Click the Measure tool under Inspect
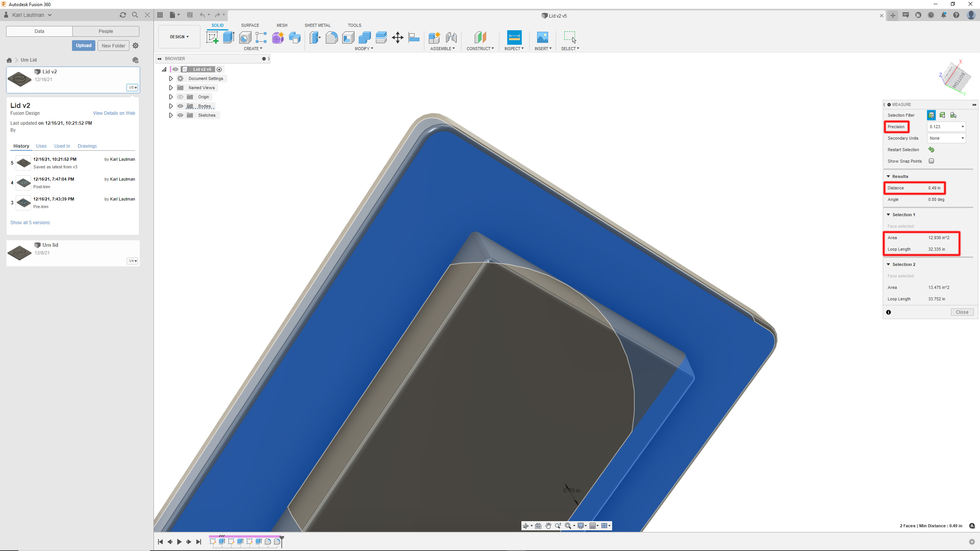980x551 pixels. pyautogui.click(x=514, y=37)
